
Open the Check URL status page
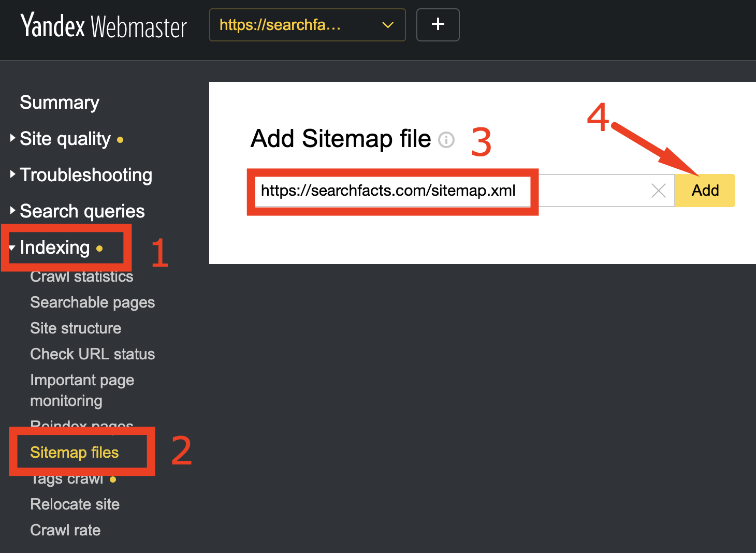point(93,354)
